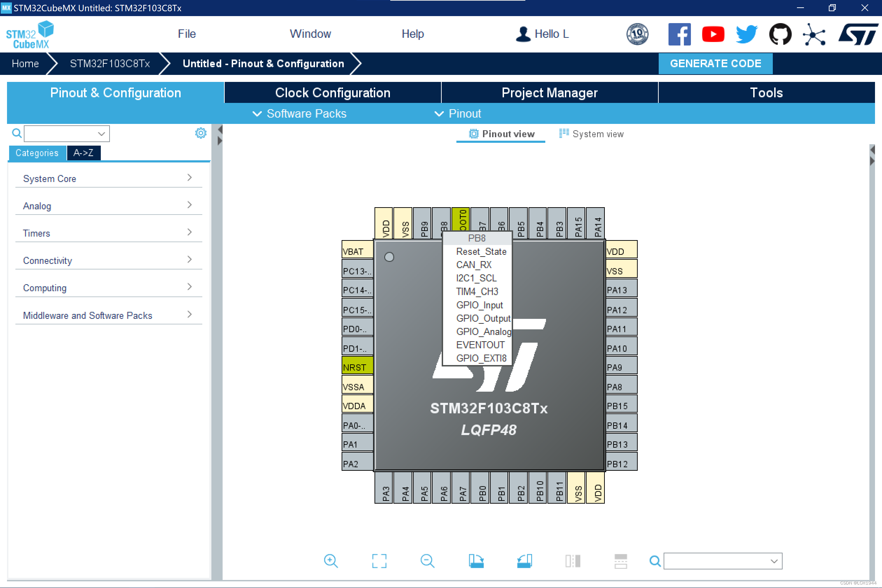Click the pin search magnifier icon
This screenshot has height=588, width=882.
(655, 561)
